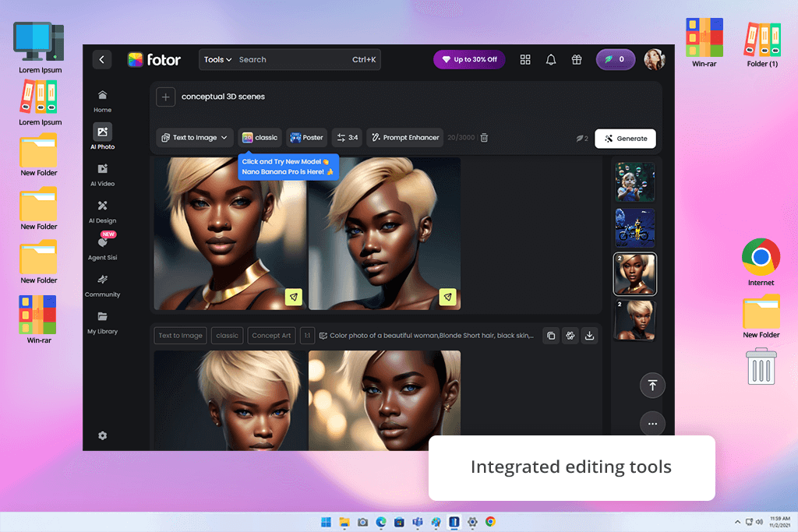Click the Generate button
This screenshot has width=798, height=532.
pyautogui.click(x=625, y=139)
